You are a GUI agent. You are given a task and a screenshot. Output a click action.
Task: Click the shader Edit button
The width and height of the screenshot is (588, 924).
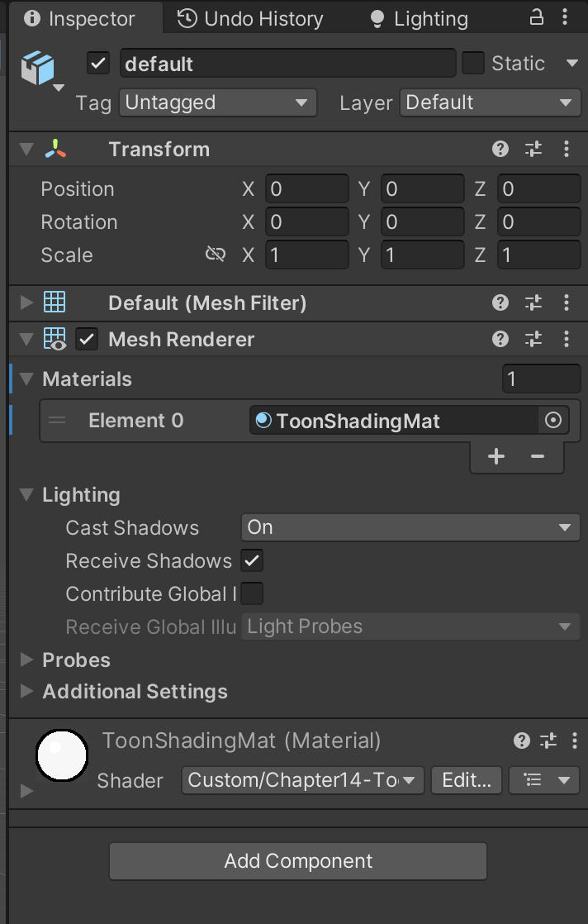coord(466,780)
